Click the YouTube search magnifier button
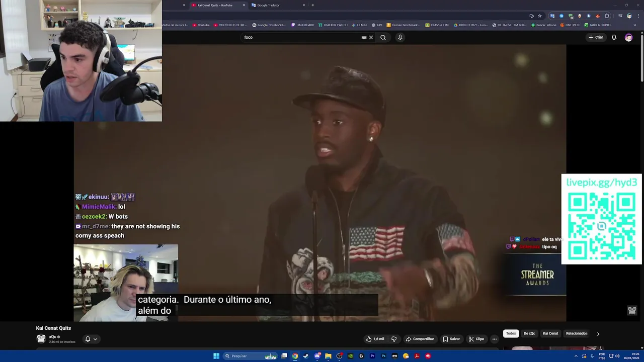 383,37
